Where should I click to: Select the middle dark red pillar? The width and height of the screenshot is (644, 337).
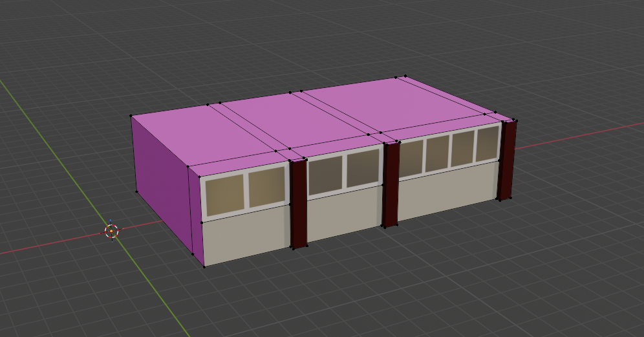tap(391, 184)
